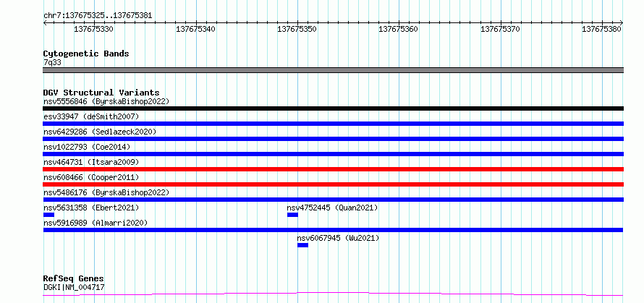Click the blue bar for nsv1022793
This screenshot has height=303, width=644.
[x=333, y=154]
